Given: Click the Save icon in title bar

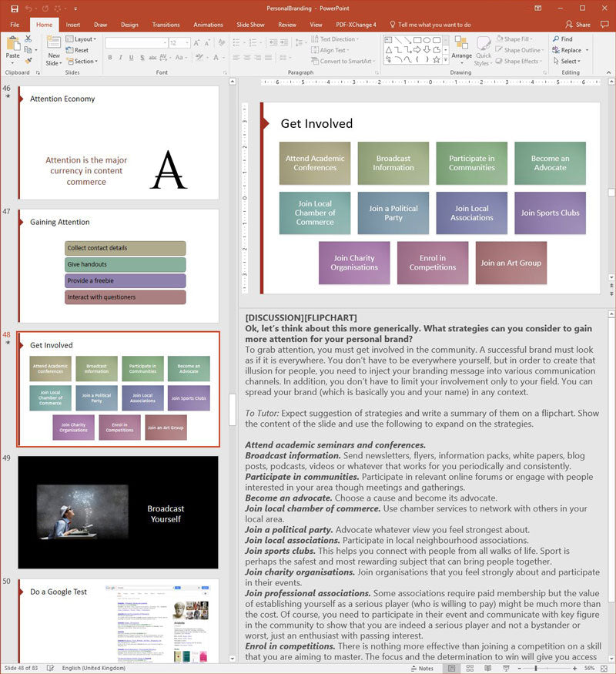Looking at the screenshot, I should (14, 8).
